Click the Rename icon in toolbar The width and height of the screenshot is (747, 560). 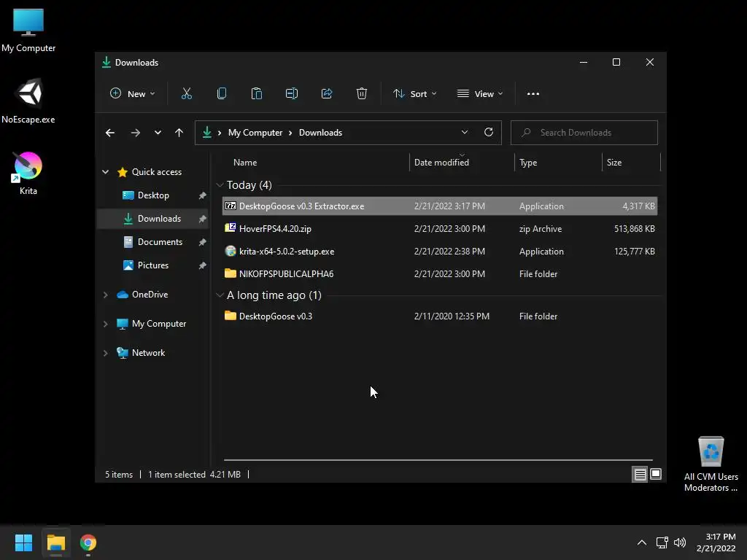292,94
